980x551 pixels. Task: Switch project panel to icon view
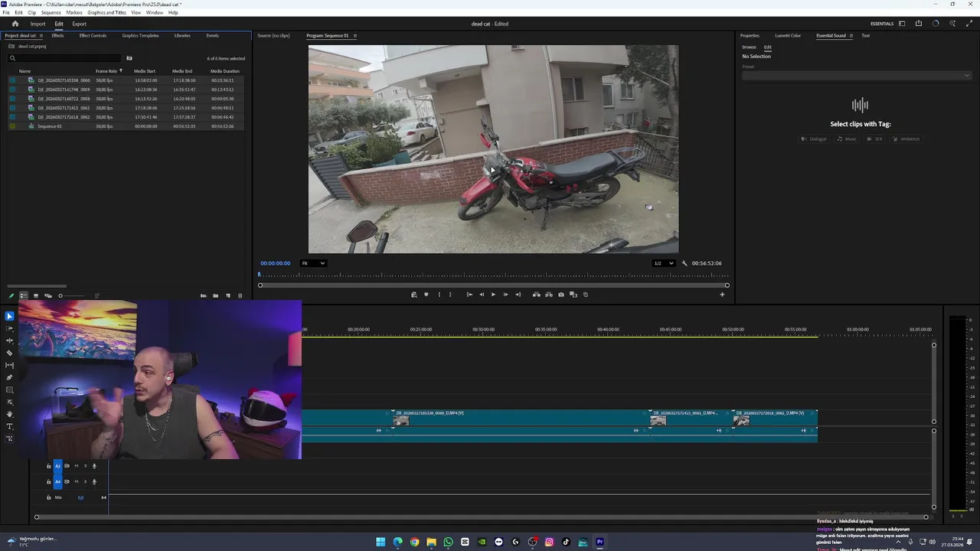[36, 295]
